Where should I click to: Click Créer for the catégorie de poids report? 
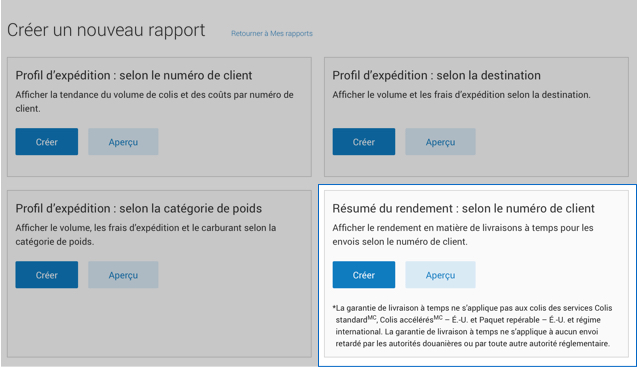coord(47,275)
